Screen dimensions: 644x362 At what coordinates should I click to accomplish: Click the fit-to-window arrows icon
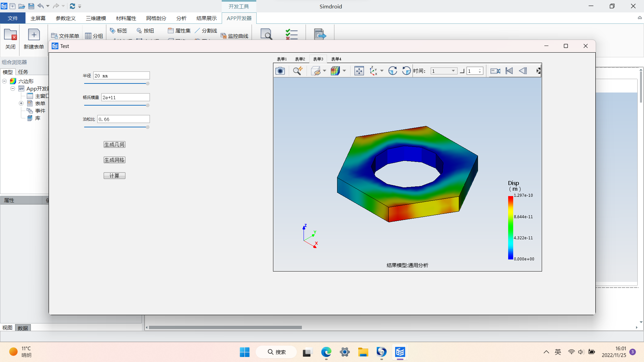(x=359, y=71)
